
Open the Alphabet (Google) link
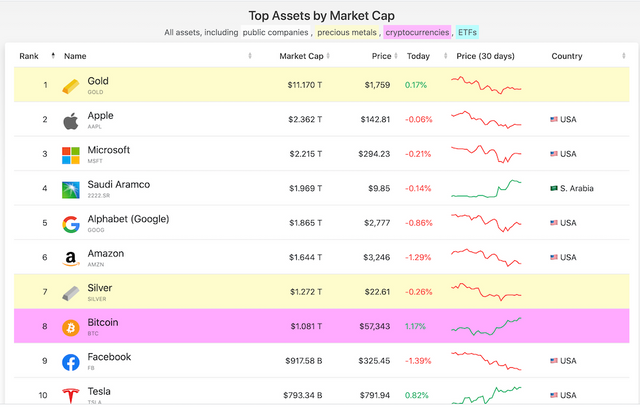(128, 219)
